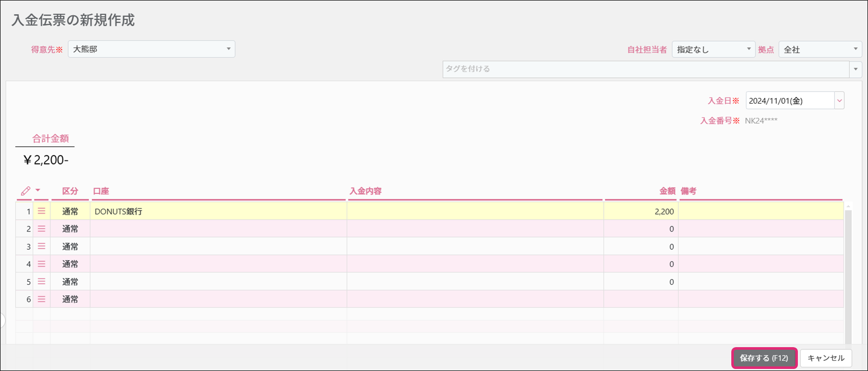Click the 通常 category cell in row 4

70,264
